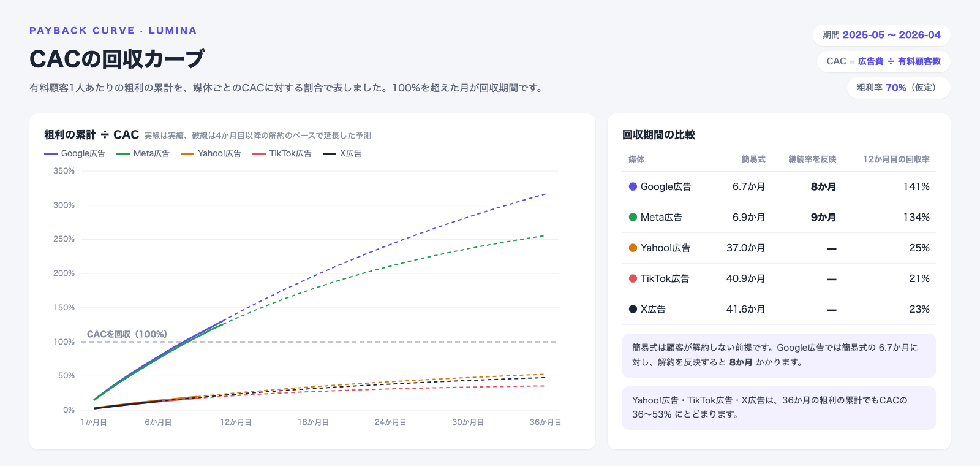980x466 pixels.
Task: Select the 粗利率 70%（仮定）pill
Action: coord(899,88)
